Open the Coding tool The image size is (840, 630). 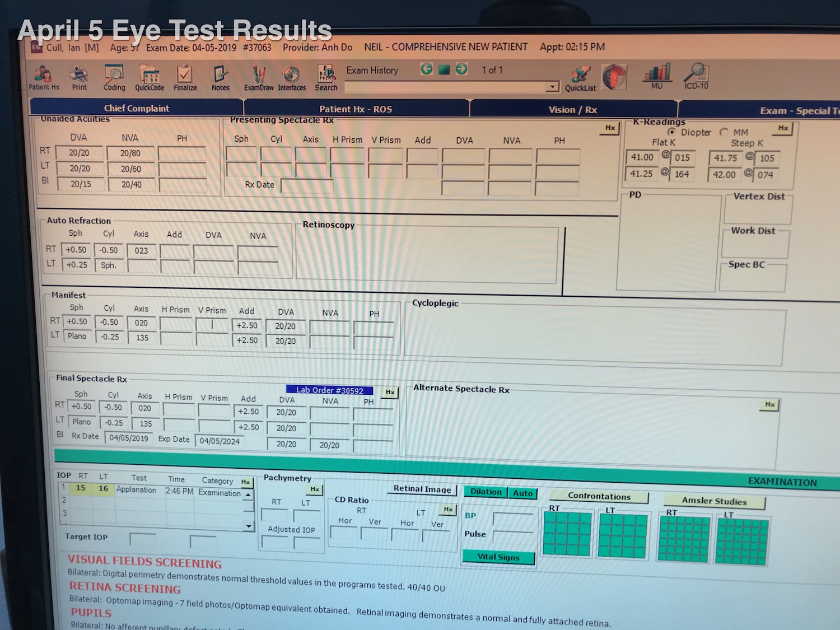coord(114,77)
